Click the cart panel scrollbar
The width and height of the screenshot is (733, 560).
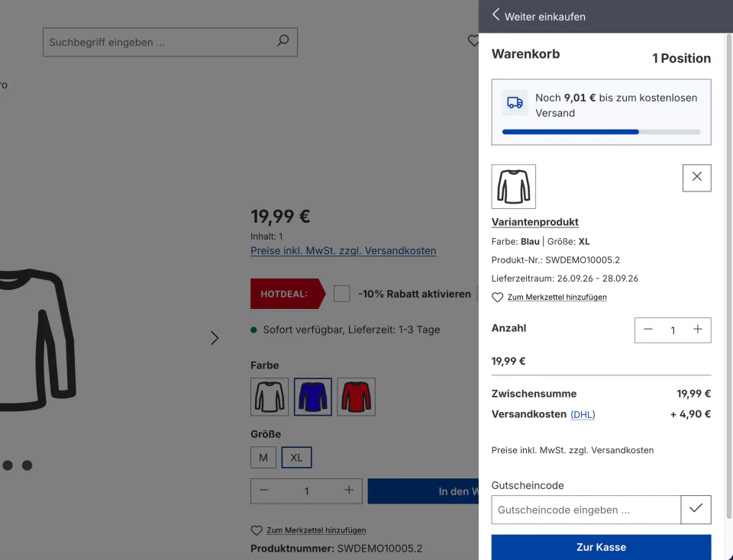729,275
